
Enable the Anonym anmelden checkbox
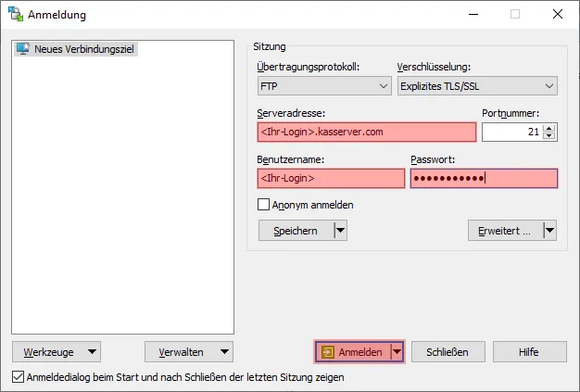pyautogui.click(x=263, y=205)
